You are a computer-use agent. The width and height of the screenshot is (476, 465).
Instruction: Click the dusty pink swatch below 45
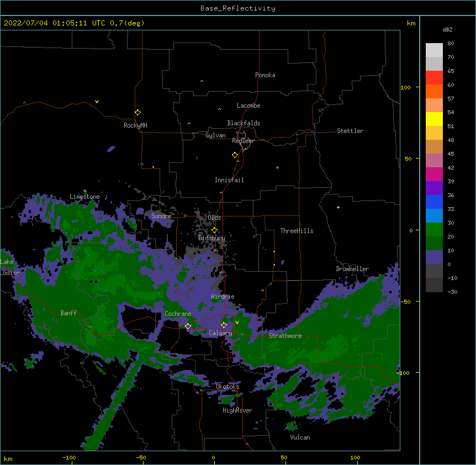point(434,160)
